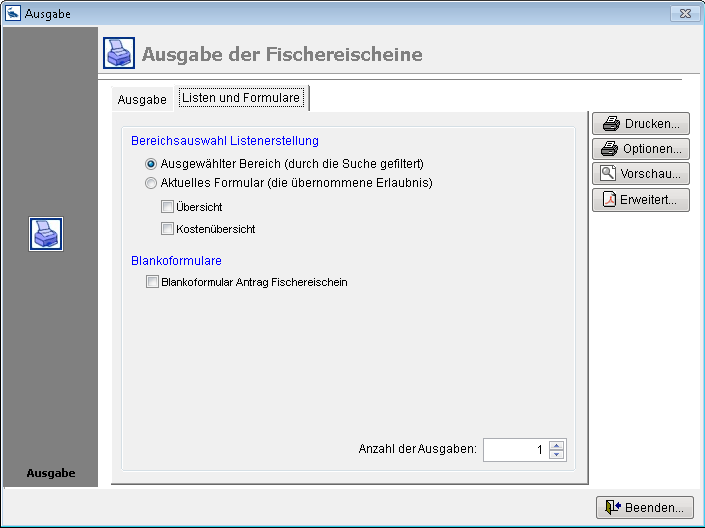Click into the Anzahl der Ausgaben field
This screenshot has height=528, width=705.
(514, 450)
